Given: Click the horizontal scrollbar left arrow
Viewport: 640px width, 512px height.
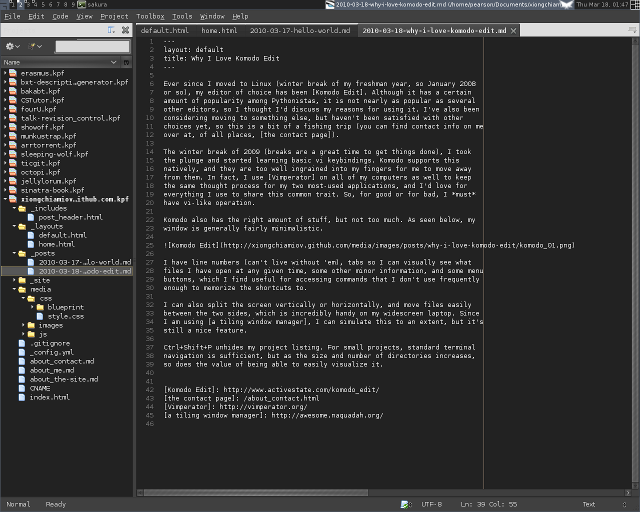Looking at the screenshot, I should (x=140, y=492).
